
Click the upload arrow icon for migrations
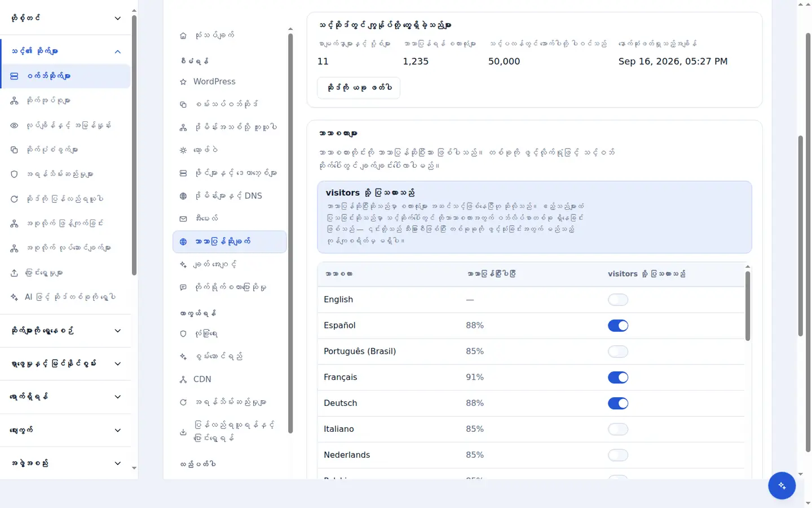click(x=14, y=273)
